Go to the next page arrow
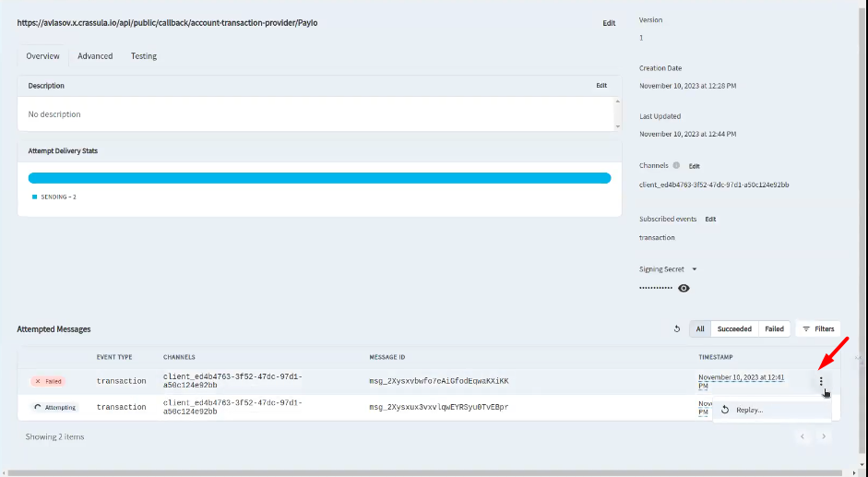 coord(824,436)
